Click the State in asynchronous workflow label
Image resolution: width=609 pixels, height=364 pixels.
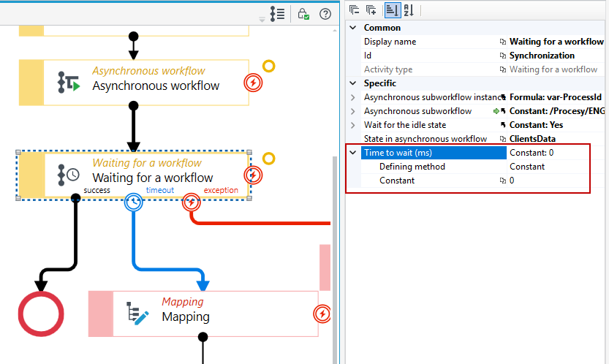click(x=425, y=139)
